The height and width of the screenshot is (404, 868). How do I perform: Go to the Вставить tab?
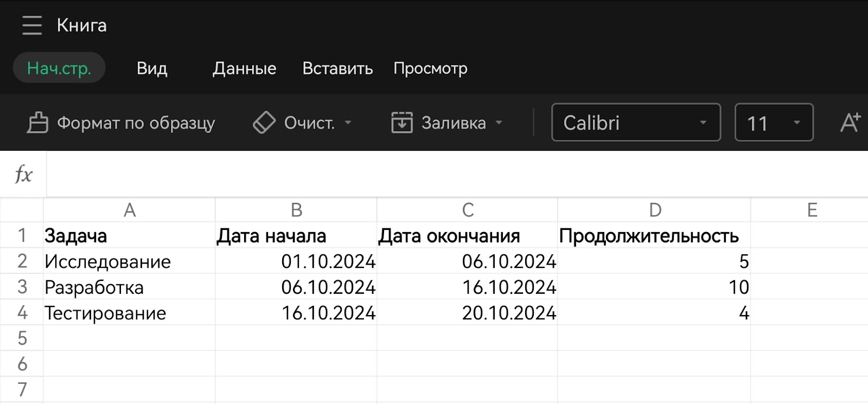337,68
